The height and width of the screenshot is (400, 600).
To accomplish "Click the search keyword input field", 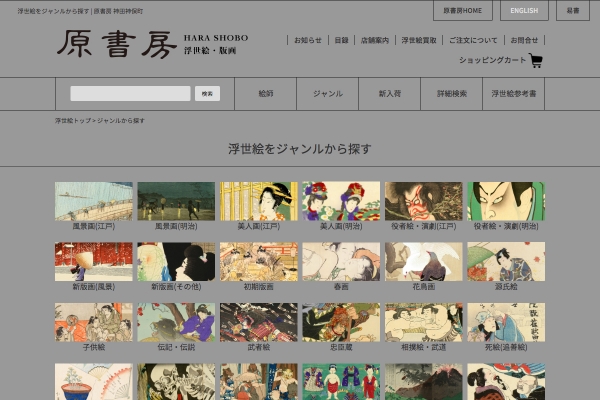I will pyautogui.click(x=130, y=93).
